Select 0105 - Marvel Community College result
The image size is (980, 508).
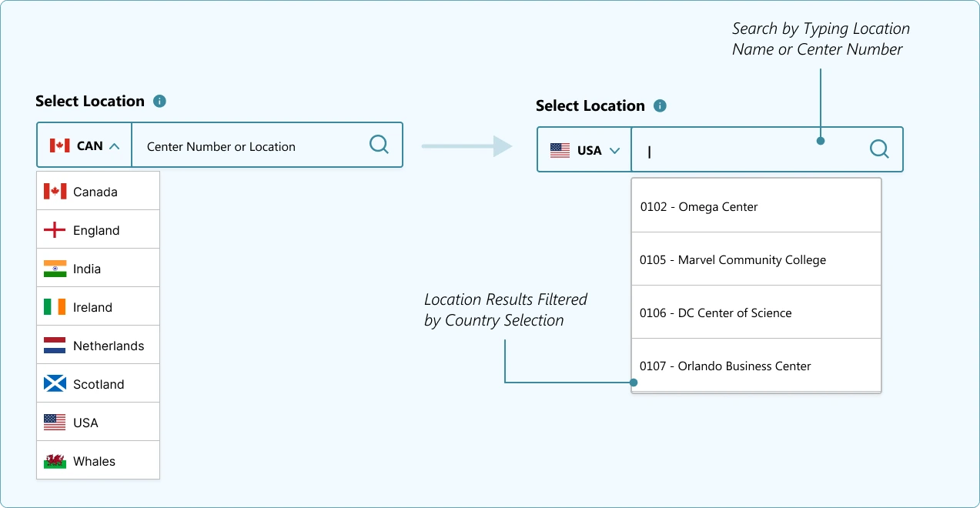[756, 259]
